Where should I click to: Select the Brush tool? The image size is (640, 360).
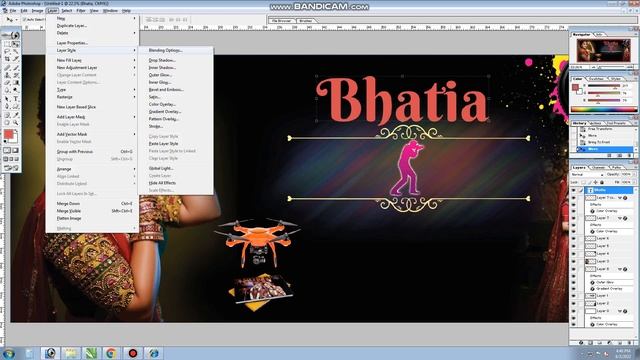16,68
